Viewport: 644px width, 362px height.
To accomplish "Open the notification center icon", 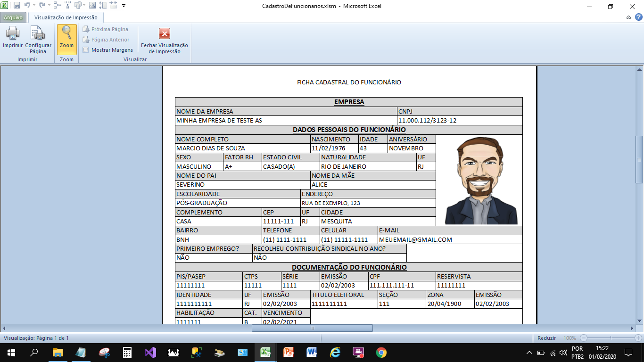I will (628, 353).
